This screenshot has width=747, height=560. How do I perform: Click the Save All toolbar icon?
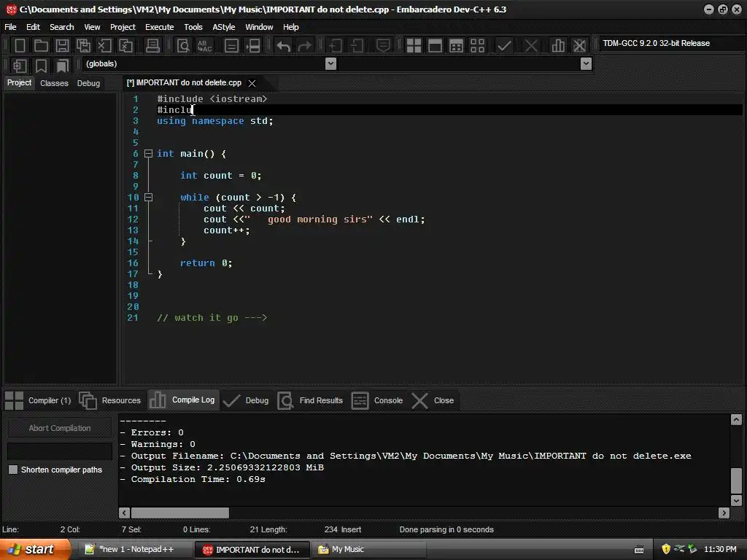tap(83, 46)
